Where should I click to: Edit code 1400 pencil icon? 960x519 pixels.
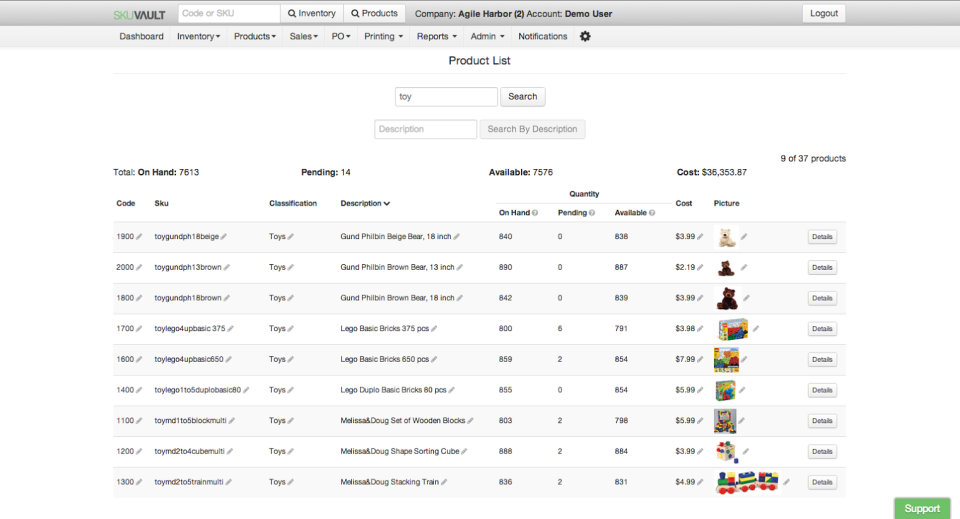click(139, 390)
